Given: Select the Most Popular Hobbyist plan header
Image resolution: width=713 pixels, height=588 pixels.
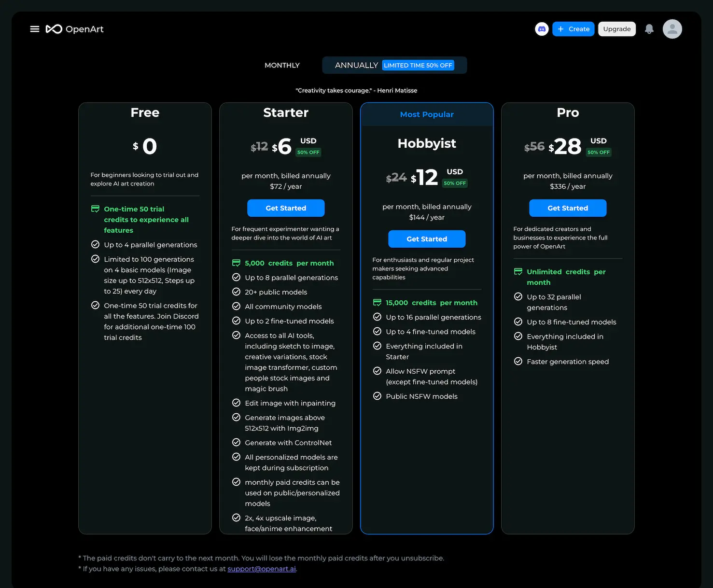Looking at the screenshot, I should coord(427,114).
